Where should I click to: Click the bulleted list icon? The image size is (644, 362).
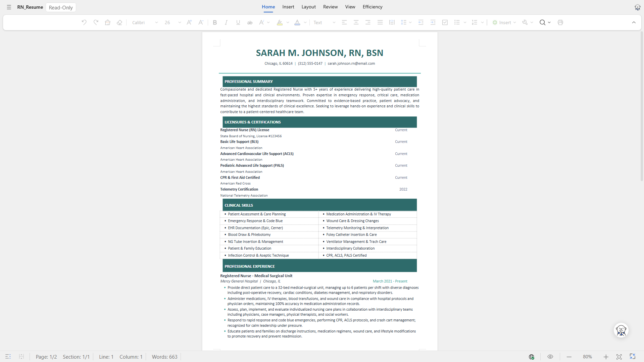(457, 22)
